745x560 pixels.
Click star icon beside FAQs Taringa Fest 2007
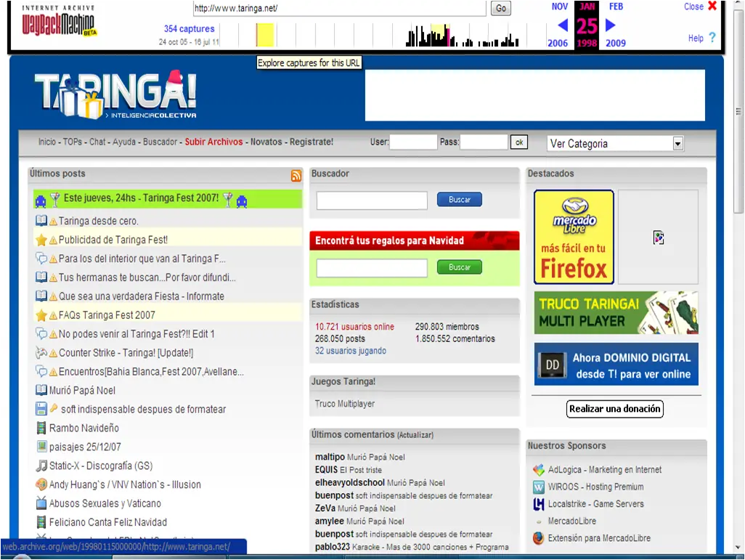41,315
